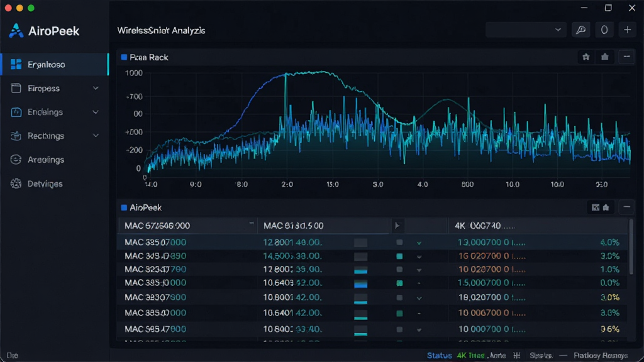Click the plus icon in top toolbar

627,30
